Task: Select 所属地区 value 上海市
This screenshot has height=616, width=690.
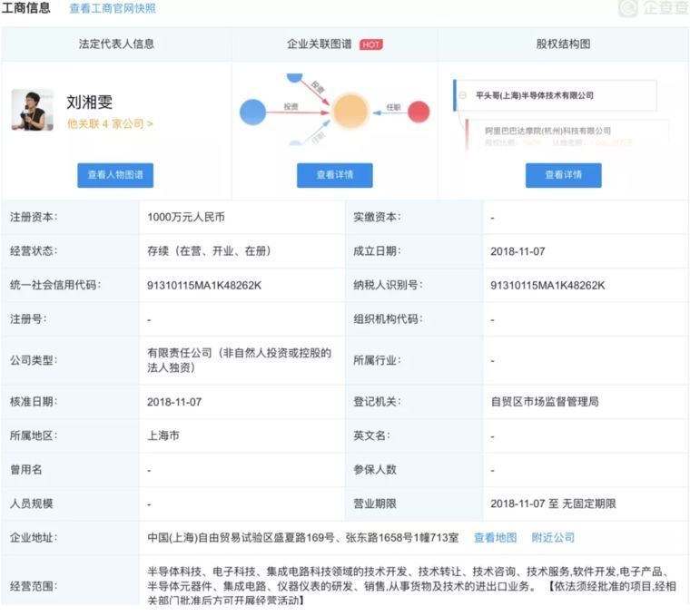Action: pyautogui.click(x=163, y=435)
